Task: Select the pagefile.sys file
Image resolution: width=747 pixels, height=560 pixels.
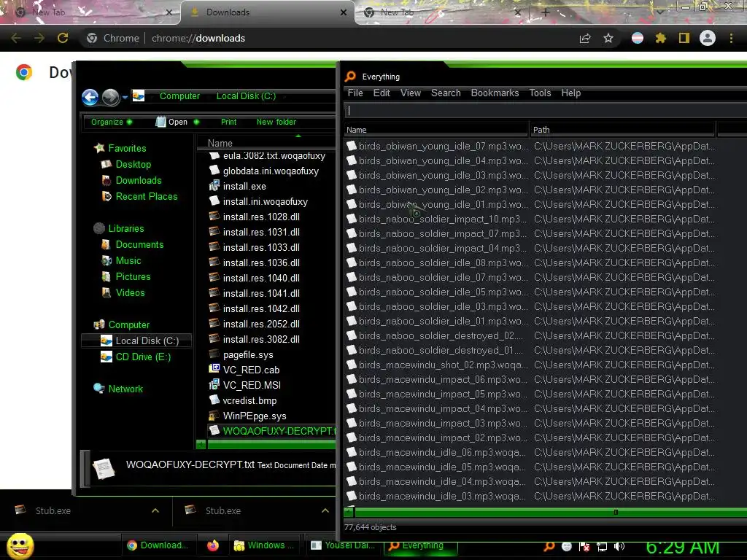Action: 248,355
